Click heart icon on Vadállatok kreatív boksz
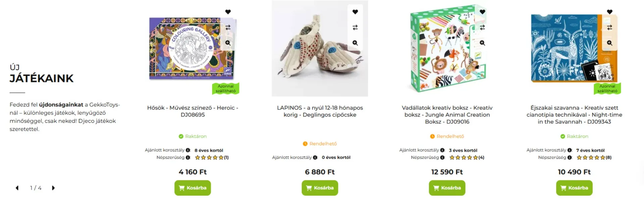Viewport: 644px width, 202px height. coord(482,12)
